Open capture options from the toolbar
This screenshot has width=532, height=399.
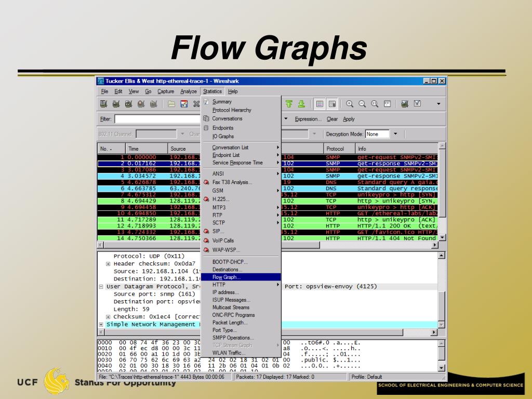(x=116, y=104)
